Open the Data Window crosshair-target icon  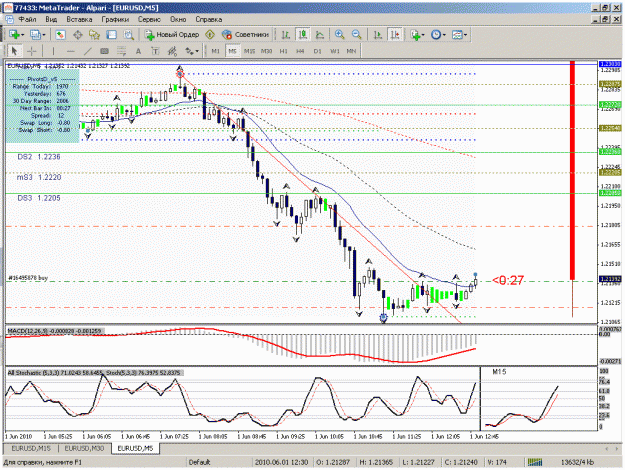tap(78, 35)
